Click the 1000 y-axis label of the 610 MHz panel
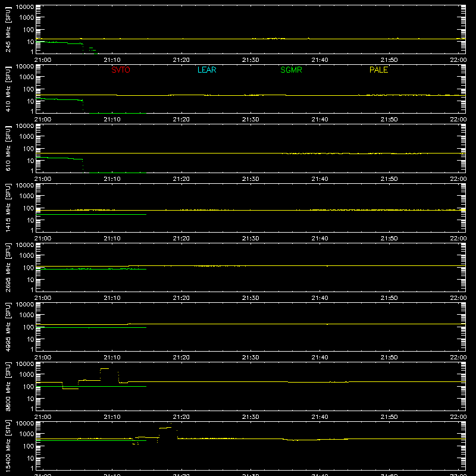Image resolution: width=476 pixels, height=476 pixels. tap(27, 136)
